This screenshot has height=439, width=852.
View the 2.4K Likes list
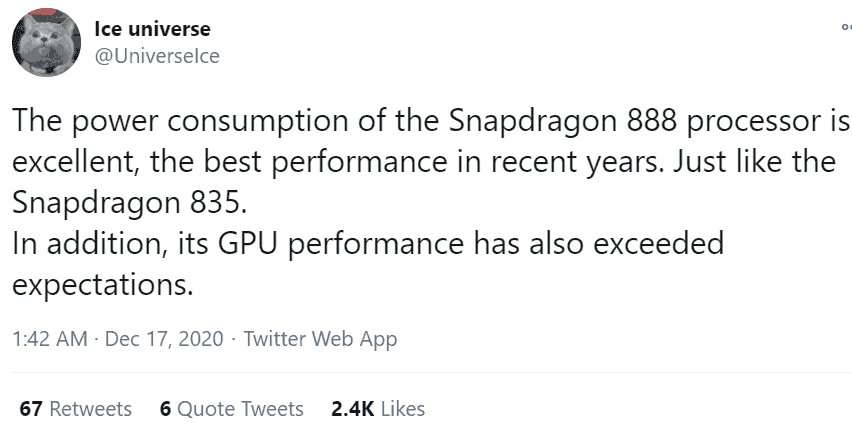(x=378, y=409)
